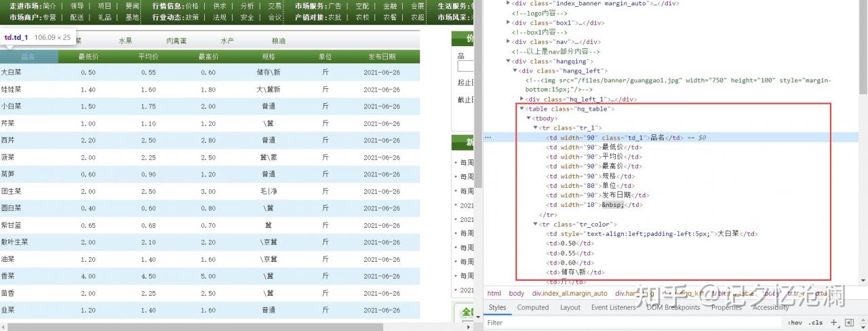Select the 水果 category tab
Screen dimensions: 868x331
pos(125,41)
